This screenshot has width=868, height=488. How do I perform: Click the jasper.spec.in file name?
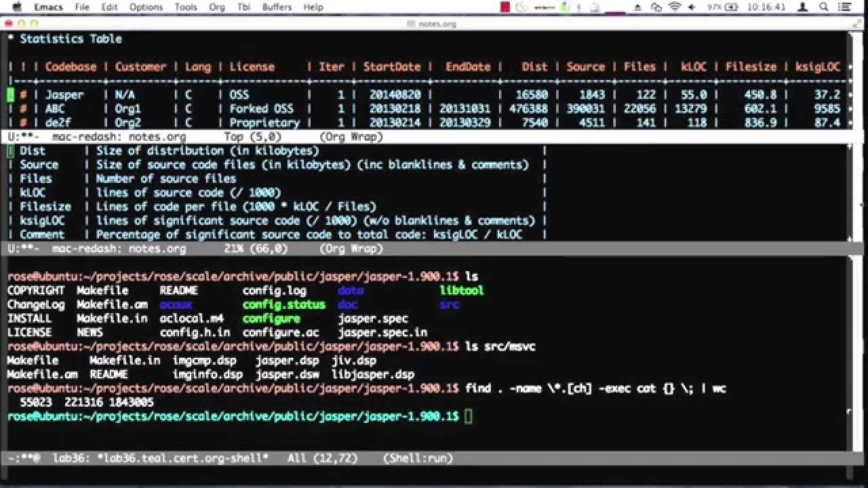pos(382,332)
